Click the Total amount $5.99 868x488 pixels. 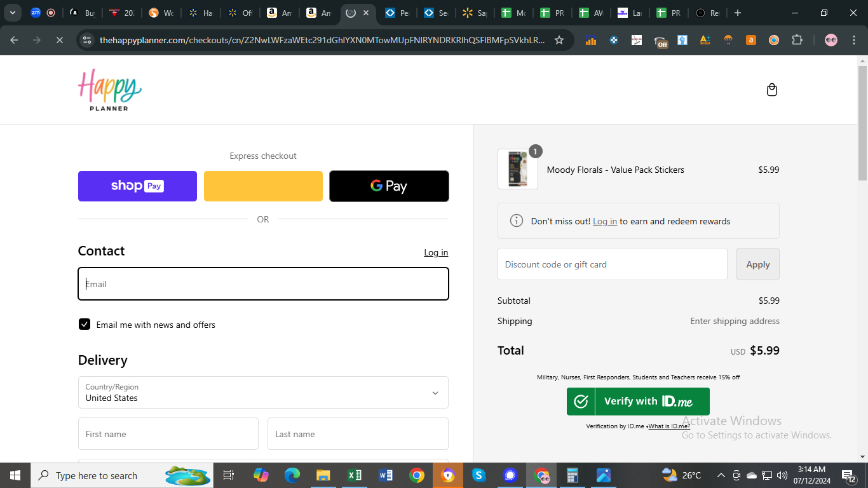[764, 351]
